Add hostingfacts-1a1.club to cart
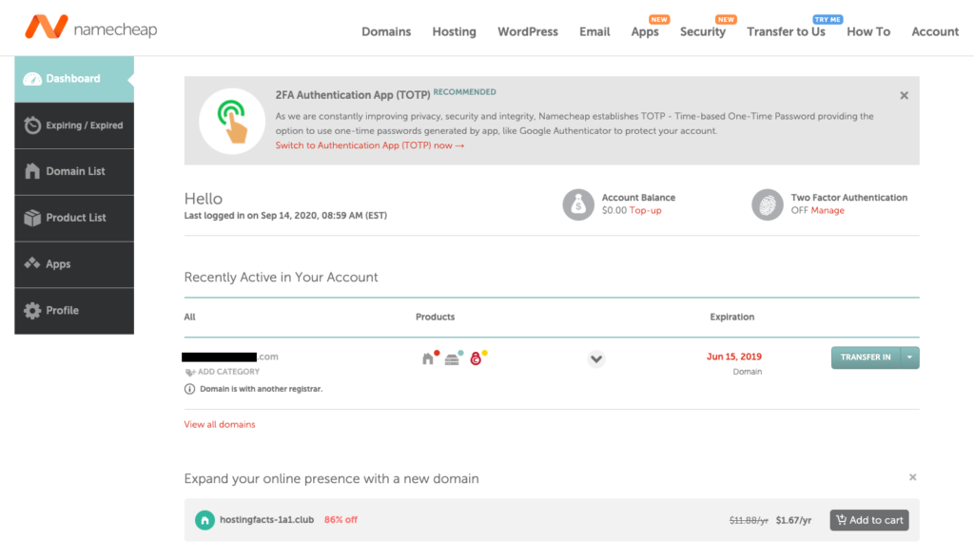974x560 pixels. pyautogui.click(x=868, y=520)
